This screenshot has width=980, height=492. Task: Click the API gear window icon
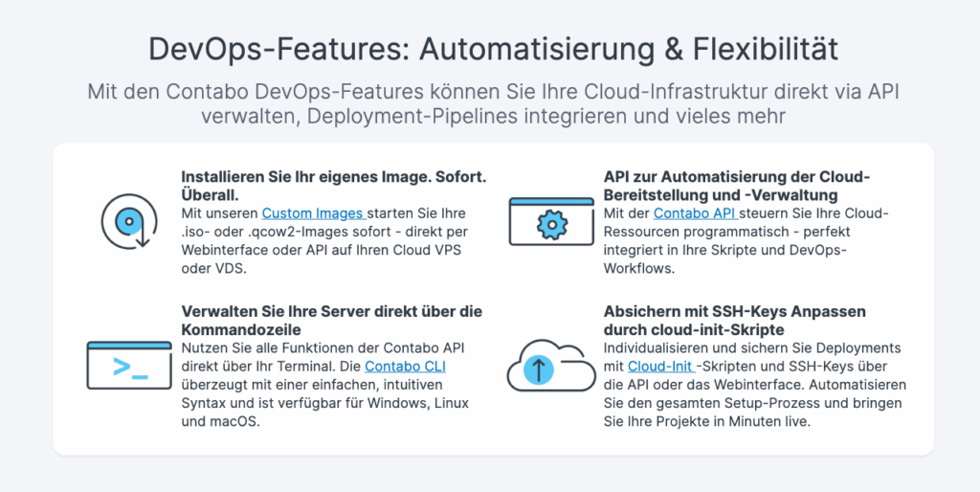[551, 221]
